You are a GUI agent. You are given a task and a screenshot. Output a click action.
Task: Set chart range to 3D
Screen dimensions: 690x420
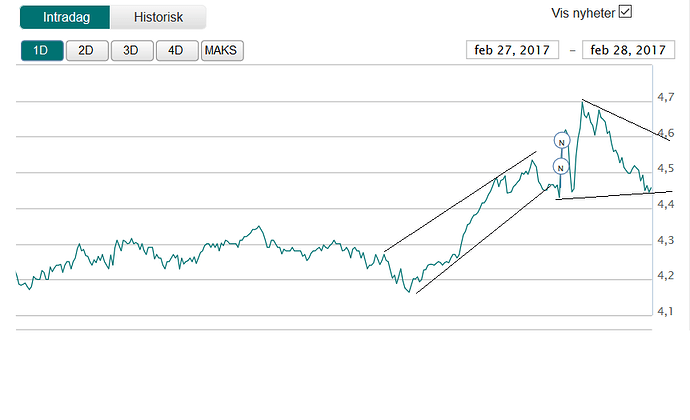(x=131, y=51)
